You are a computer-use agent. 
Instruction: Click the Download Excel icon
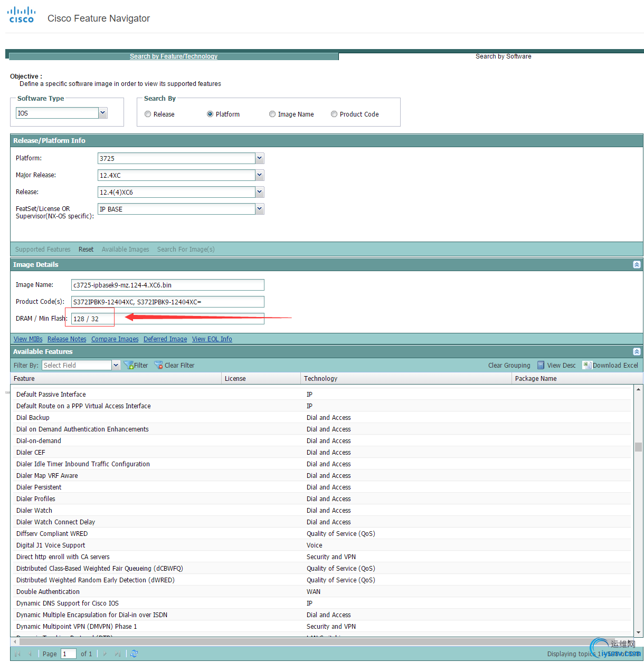pyautogui.click(x=586, y=365)
